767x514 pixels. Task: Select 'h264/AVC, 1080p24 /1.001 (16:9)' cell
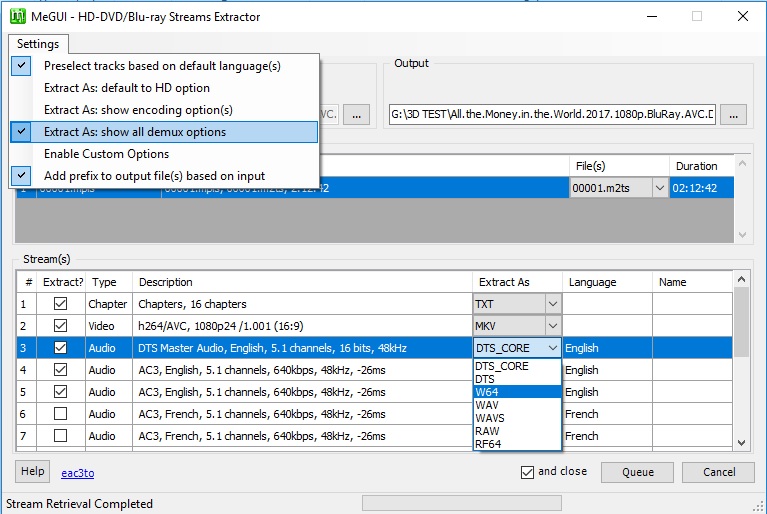pyautogui.click(x=302, y=326)
